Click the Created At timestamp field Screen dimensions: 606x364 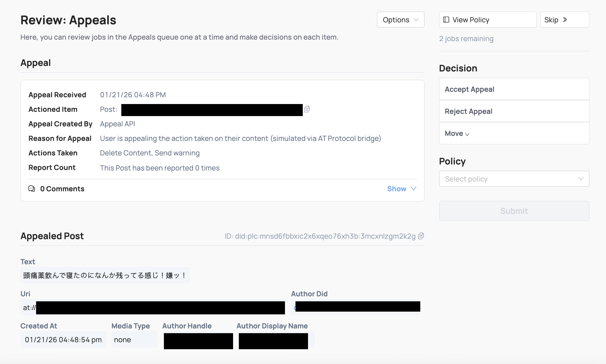coord(63,339)
